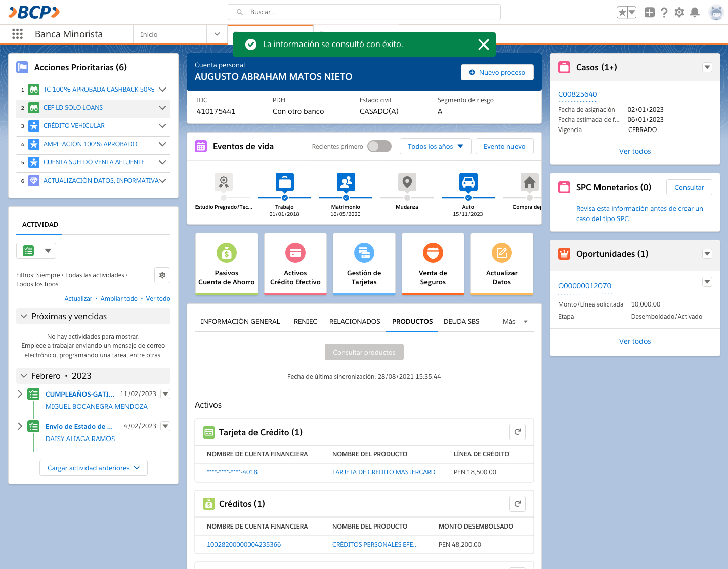The image size is (728, 569).
Task: Click Consultar in SPC Monetarios
Action: tap(689, 187)
